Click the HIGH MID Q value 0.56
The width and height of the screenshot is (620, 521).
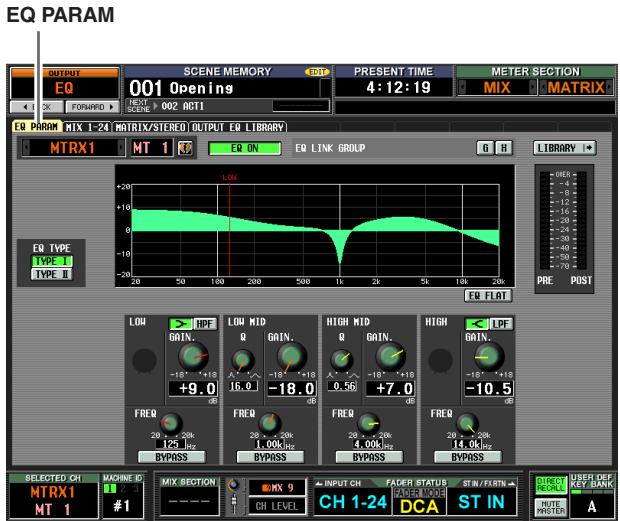(342, 386)
